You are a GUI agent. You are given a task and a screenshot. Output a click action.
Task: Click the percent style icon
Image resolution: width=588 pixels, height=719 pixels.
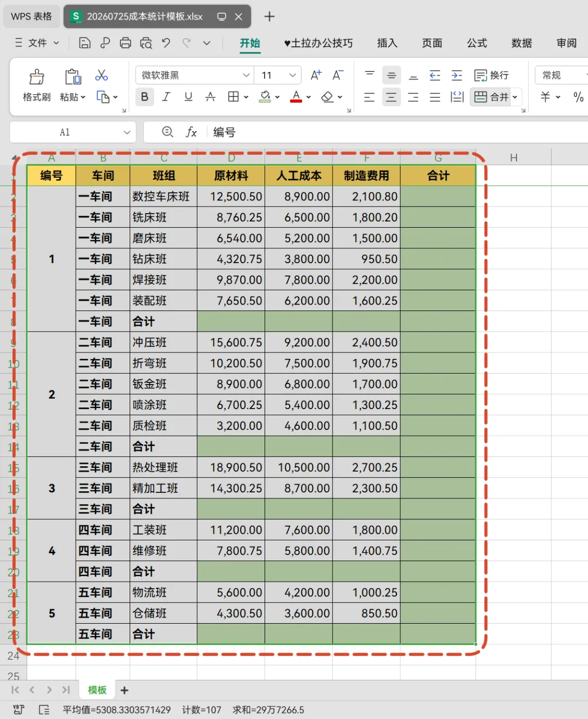(578, 97)
